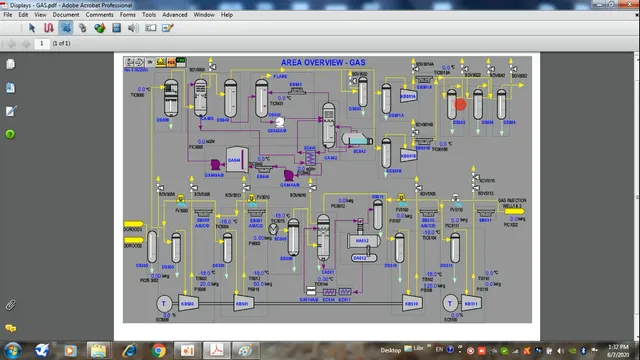Open the Signatures panel pen icon
This screenshot has height=360, width=640.
(11, 111)
